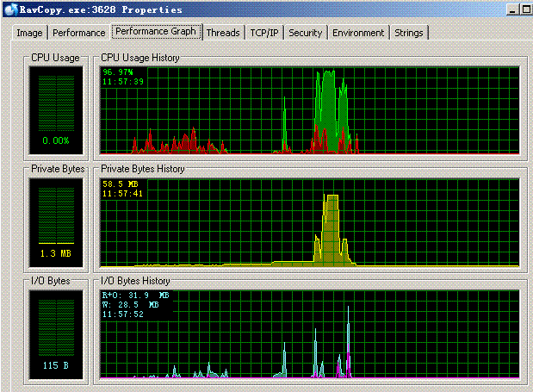533x392 pixels.
Task: Select the Performance Graph tab
Action: click(x=156, y=32)
